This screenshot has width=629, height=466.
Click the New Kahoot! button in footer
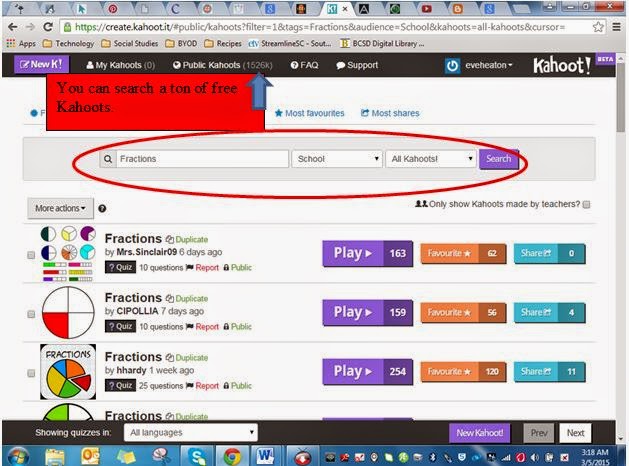(x=479, y=433)
